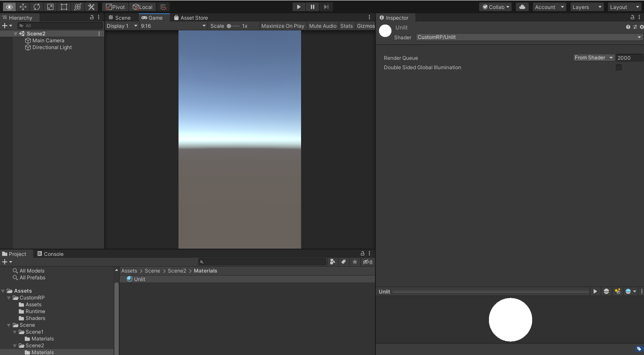Select the Rect transform tool

click(64, 7)
